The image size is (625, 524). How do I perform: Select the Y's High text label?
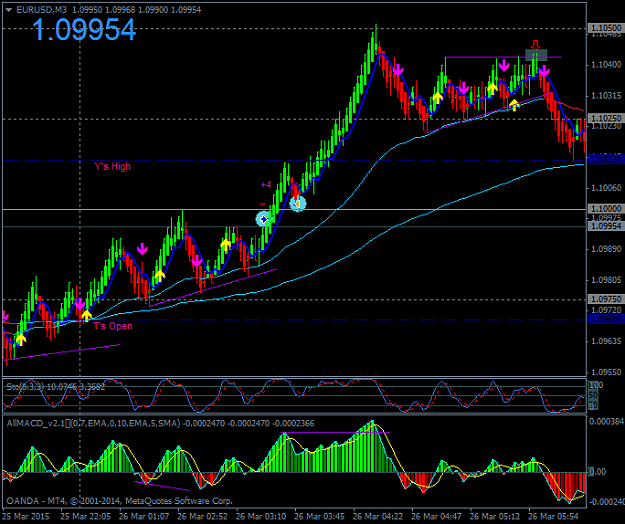tap(112, 166)
